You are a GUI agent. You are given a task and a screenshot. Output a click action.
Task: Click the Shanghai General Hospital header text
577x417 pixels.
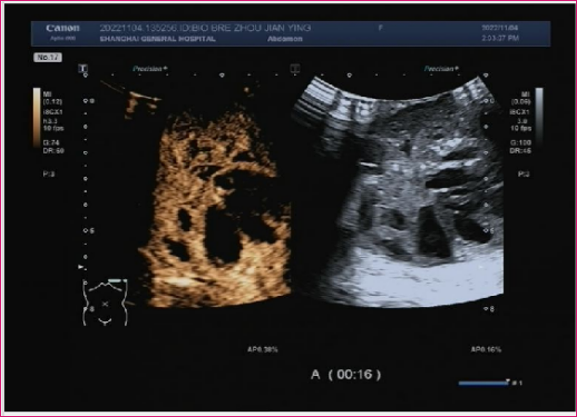[x=157, y=39]
